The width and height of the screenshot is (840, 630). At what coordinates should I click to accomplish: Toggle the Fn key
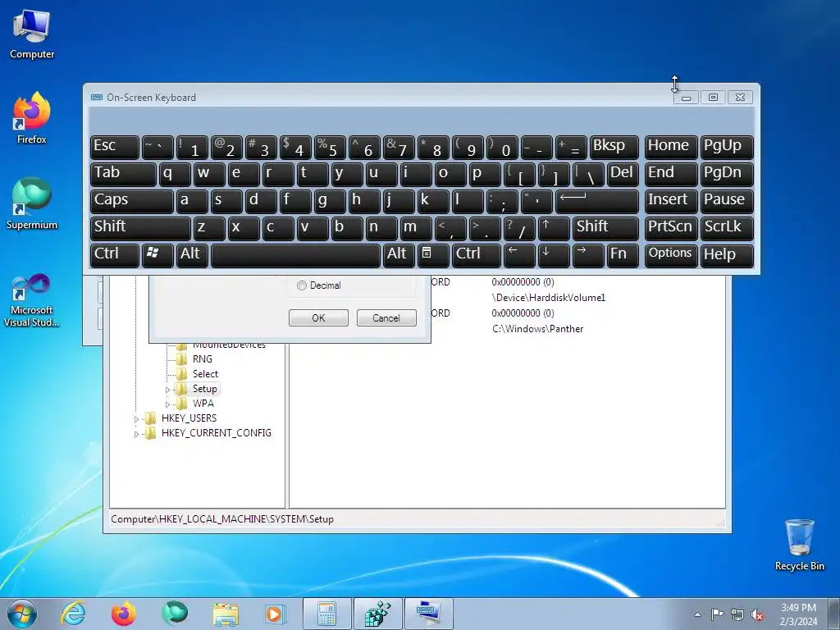(622, 255)
